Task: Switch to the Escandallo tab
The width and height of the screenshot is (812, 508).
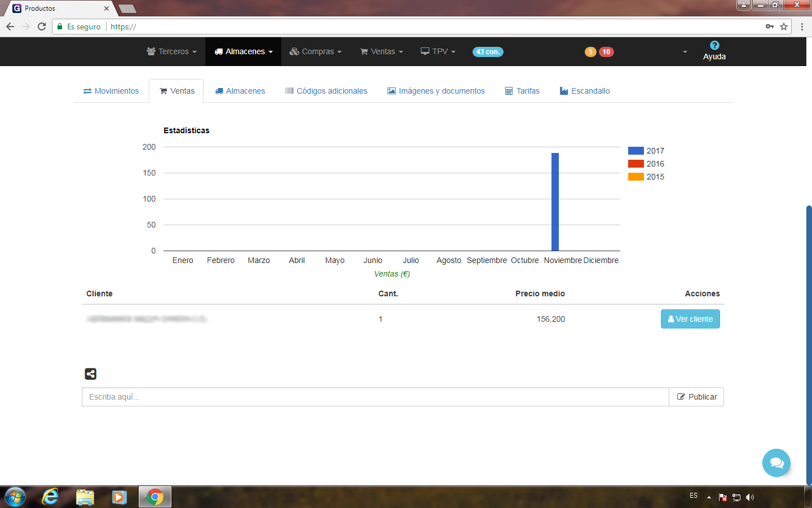Action: 585,91
